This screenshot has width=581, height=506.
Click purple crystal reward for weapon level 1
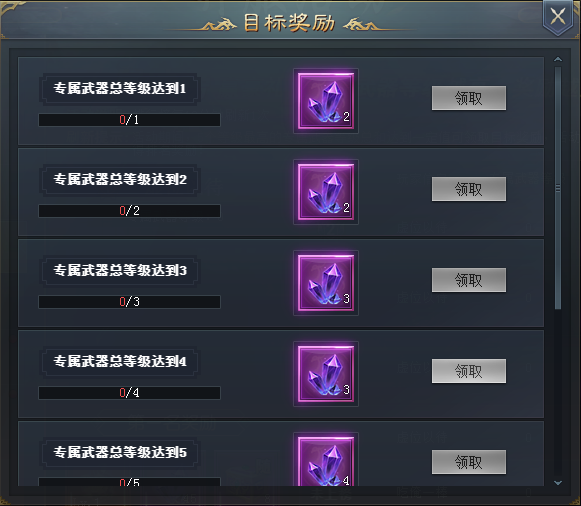(x=326, y=101)
